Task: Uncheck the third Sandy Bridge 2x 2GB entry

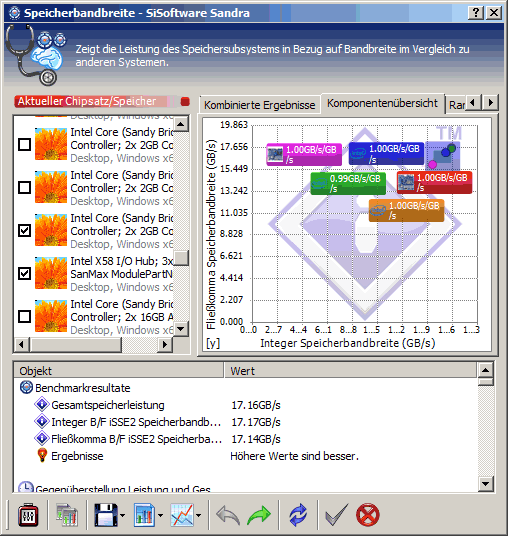Action: click(x=24, y=231)
